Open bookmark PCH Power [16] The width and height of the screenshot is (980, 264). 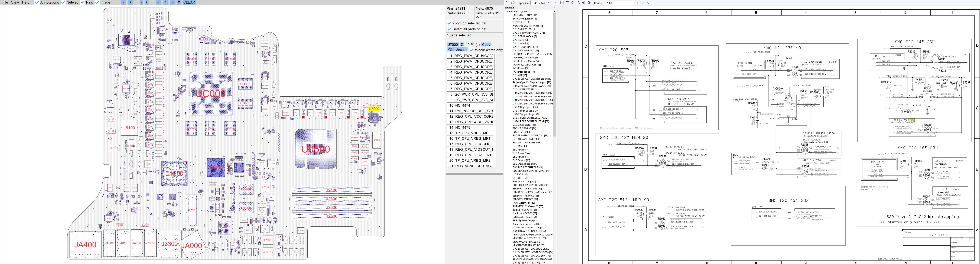point(521,68)
